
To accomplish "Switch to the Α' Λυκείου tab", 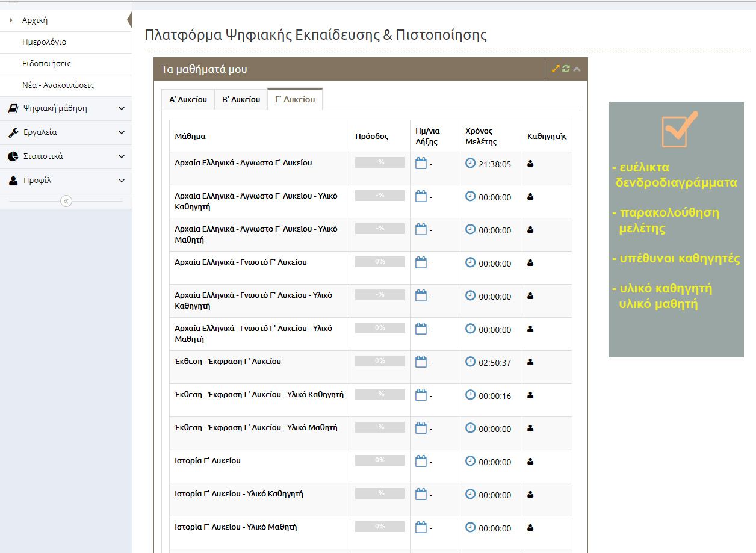I will coord(188,100).
